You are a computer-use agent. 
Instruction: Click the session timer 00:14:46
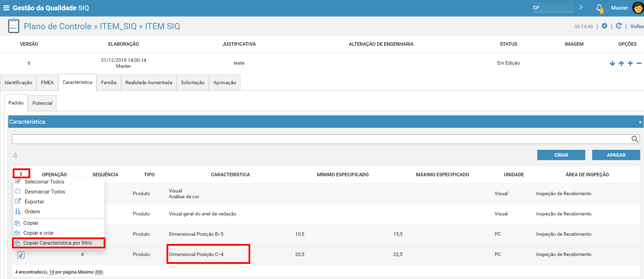point(584,26)
